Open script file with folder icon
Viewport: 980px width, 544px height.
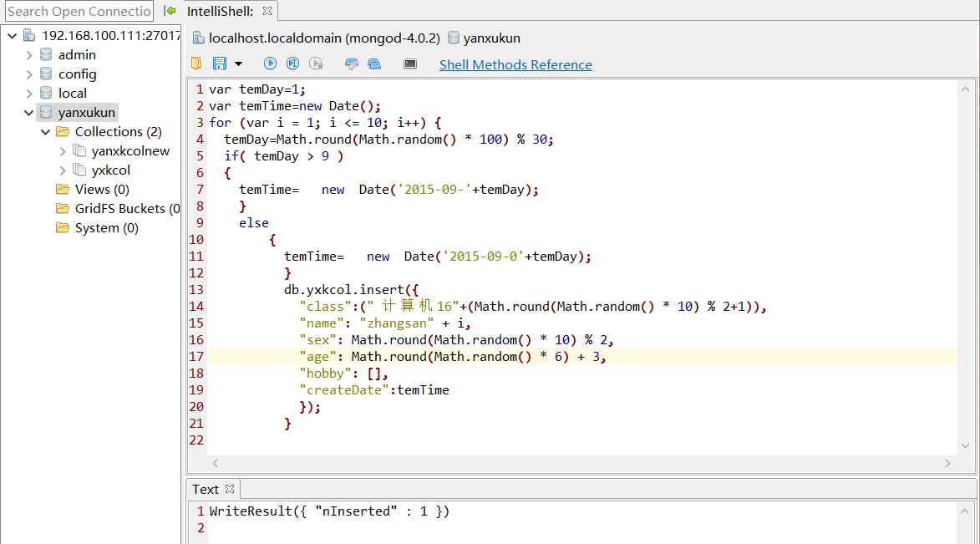(x=196, y=64)
